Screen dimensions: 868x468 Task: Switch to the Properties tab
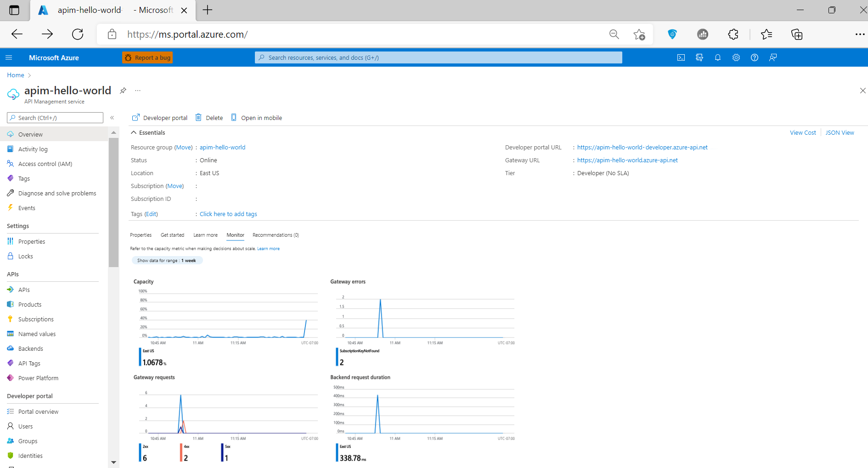click(141, 235)
